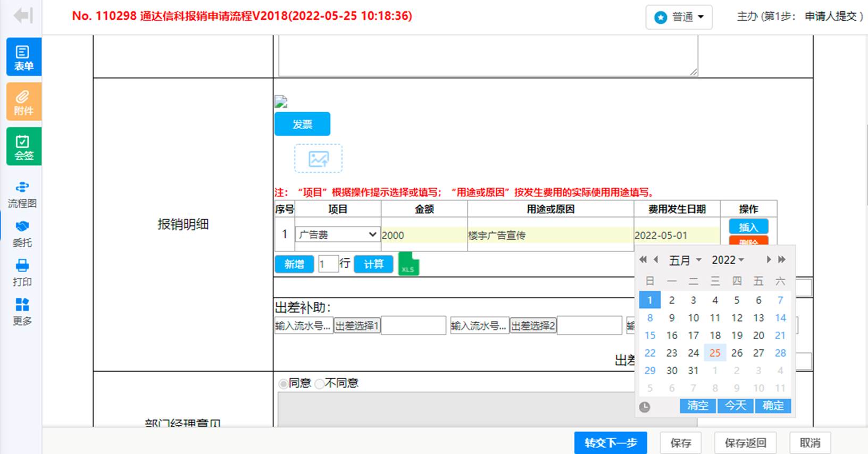Click the 清空 clear date button
The width and height of the screenshot is (868, 454).
point(698,406)
